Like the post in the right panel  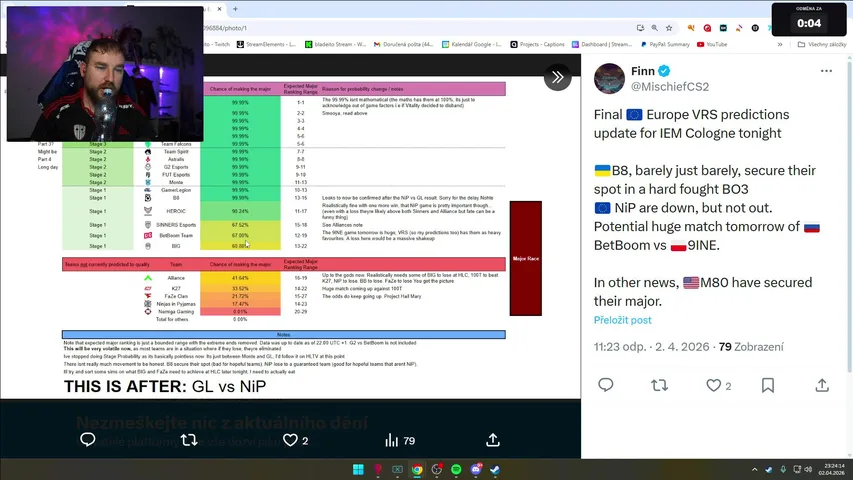(713, 385)
